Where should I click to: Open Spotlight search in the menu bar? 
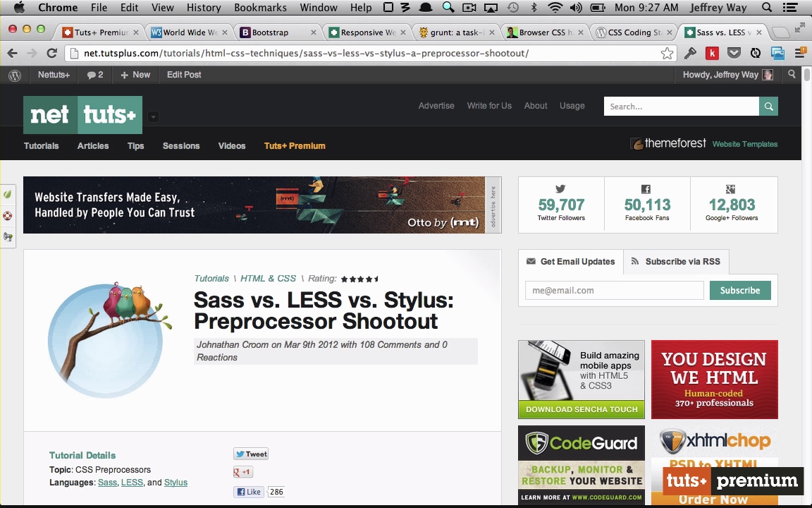767,7
